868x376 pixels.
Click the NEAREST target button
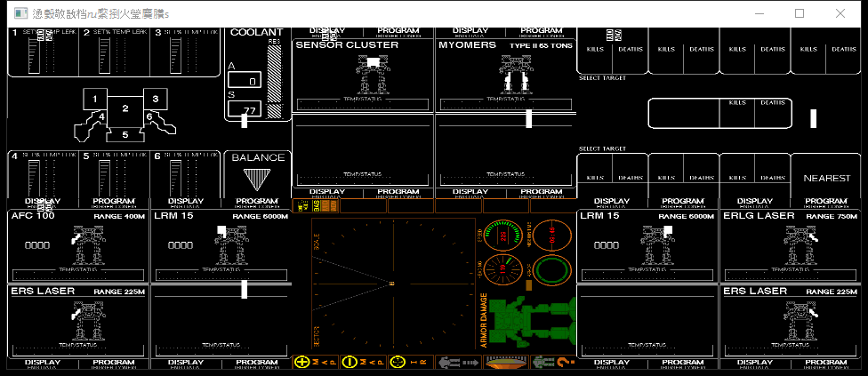(826, 178)
